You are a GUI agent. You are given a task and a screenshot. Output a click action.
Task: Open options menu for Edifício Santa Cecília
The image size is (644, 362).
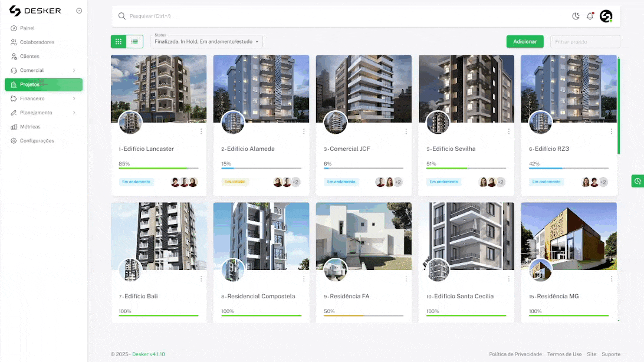click(x=508, y=279)
